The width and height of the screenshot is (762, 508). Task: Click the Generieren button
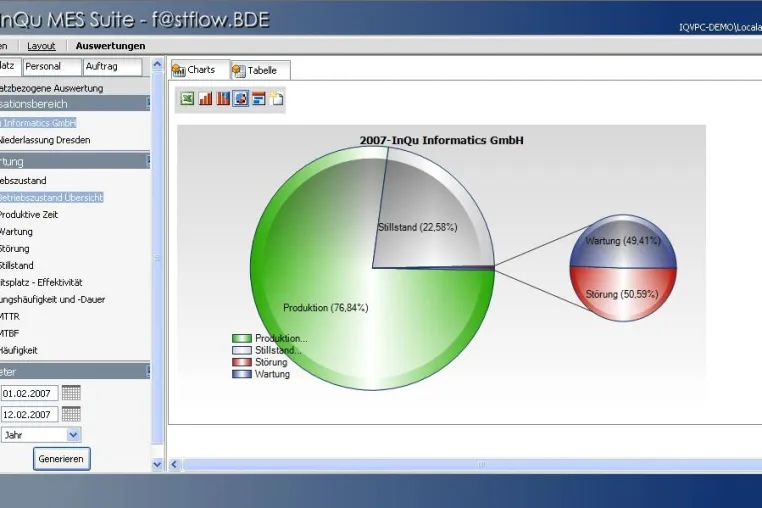(x=62, y=459)
